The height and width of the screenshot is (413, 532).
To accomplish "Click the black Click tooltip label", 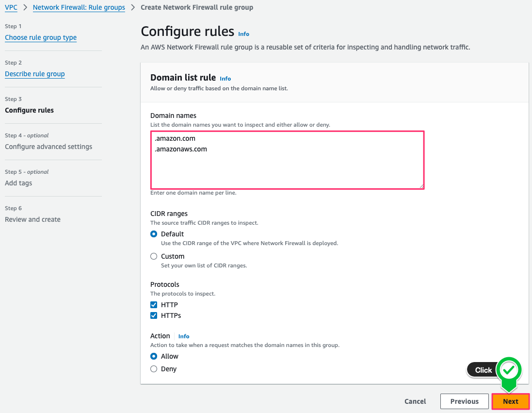I will 483,370.
